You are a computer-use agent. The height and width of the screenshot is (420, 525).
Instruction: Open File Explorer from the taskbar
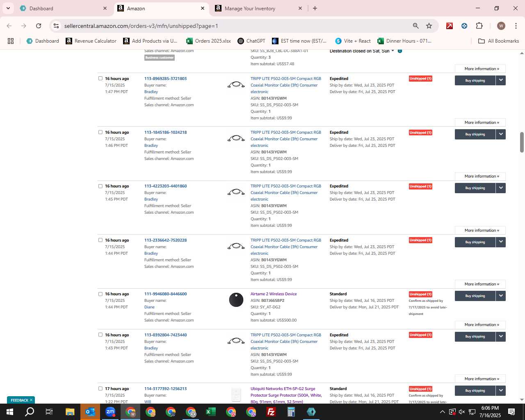coord(70,412)
